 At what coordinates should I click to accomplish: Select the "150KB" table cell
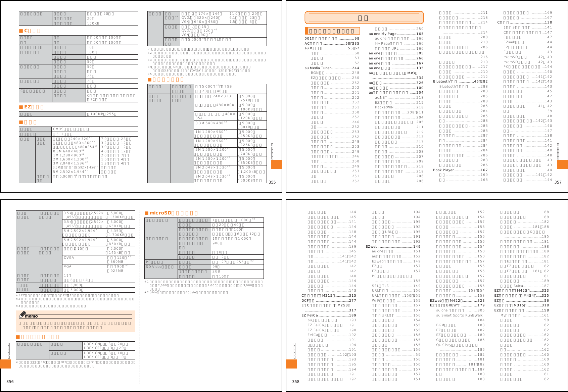coord(112,23)
